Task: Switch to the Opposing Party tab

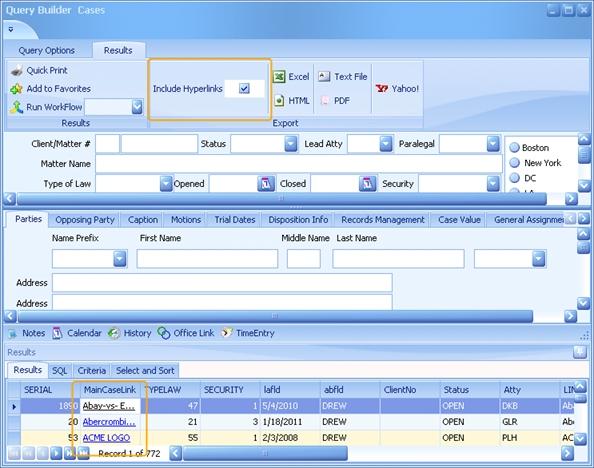Action: [85, 220]
